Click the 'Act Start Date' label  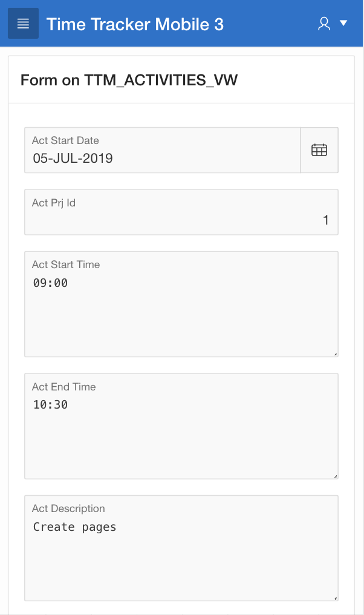click(x=65, y=140)
